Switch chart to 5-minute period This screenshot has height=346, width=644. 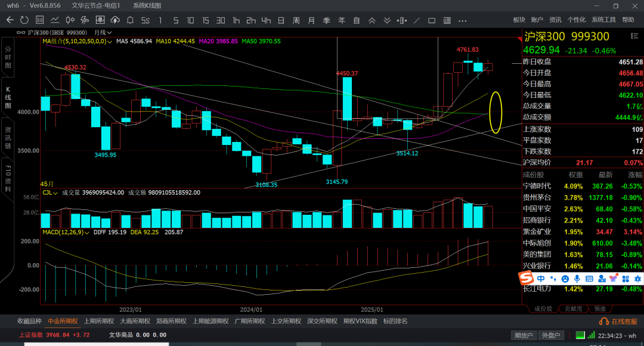pos(175,20)
